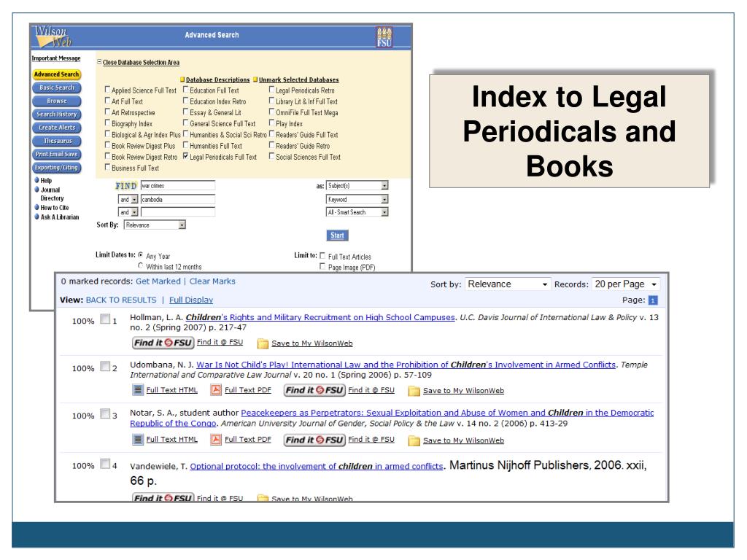Viewport: 747px width, 560px height.
Task: Click the 'war crimes' search field
Action: click(x=178, y=185)
